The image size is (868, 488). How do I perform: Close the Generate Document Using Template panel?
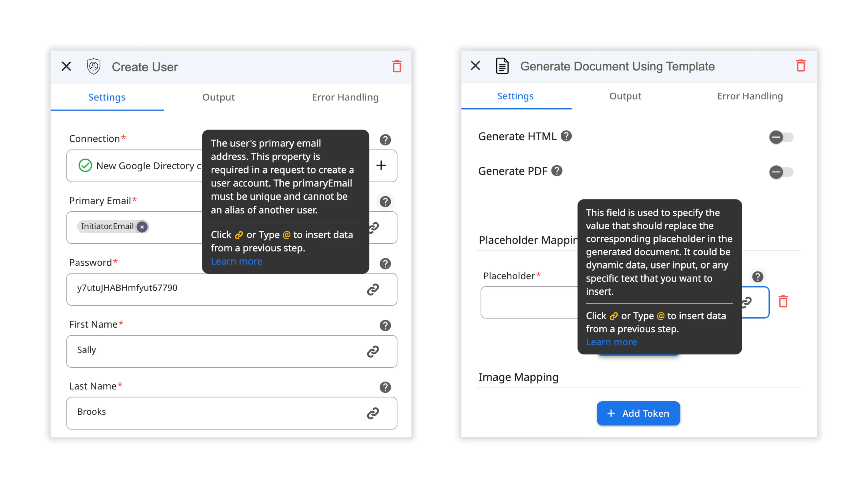tap(475, 65)
